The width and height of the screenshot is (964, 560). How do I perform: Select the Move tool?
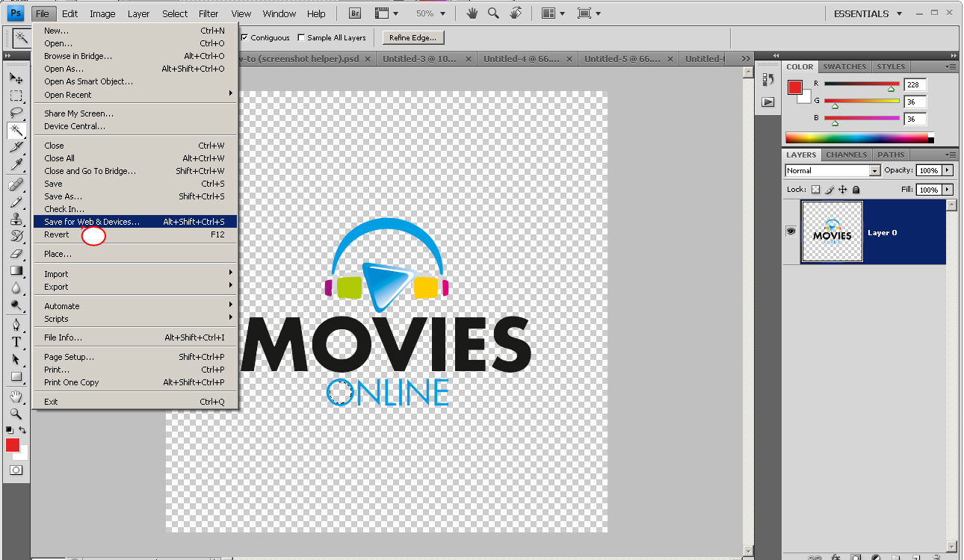pos(16,78)
